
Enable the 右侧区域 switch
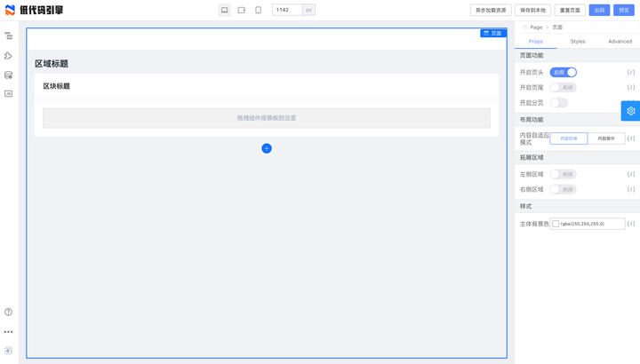pos(564,189)
